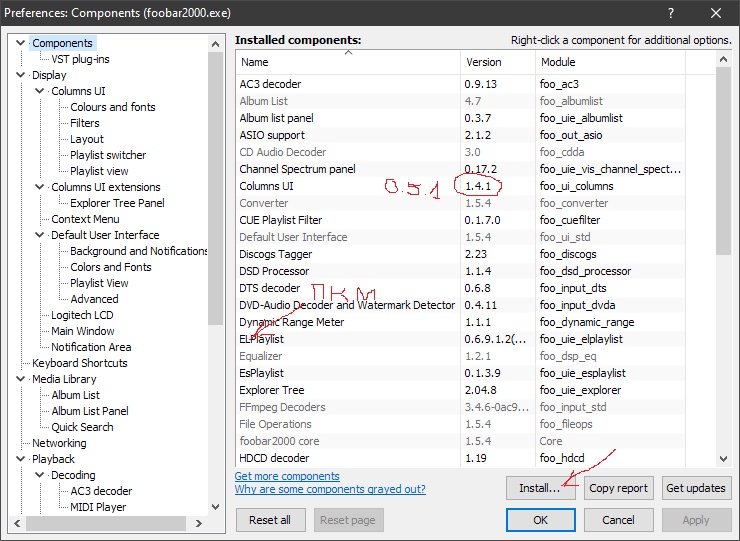Collapse the Display tree node
The image size is (740, 541).
[x=21, y=75]
